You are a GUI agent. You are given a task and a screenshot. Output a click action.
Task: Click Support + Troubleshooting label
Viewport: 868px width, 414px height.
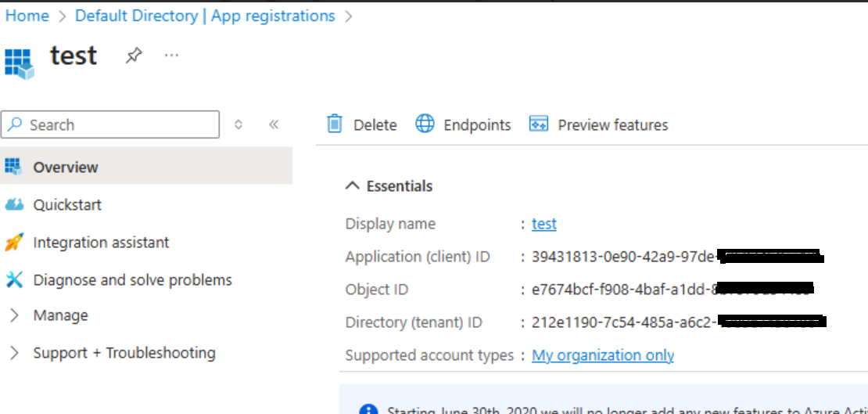[124, 353]
